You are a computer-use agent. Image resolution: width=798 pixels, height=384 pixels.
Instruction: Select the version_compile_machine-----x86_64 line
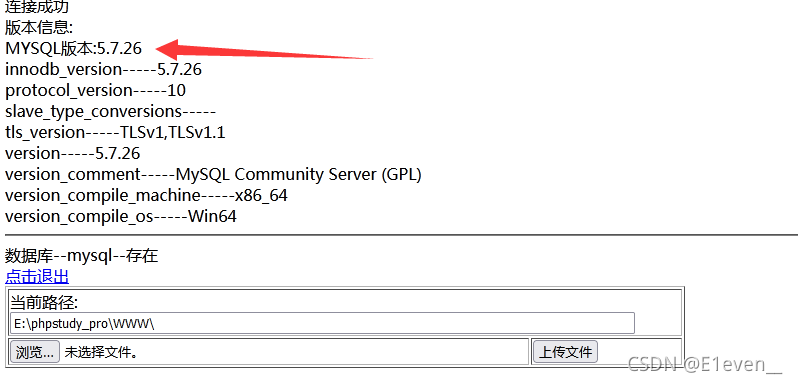(146, 196)
